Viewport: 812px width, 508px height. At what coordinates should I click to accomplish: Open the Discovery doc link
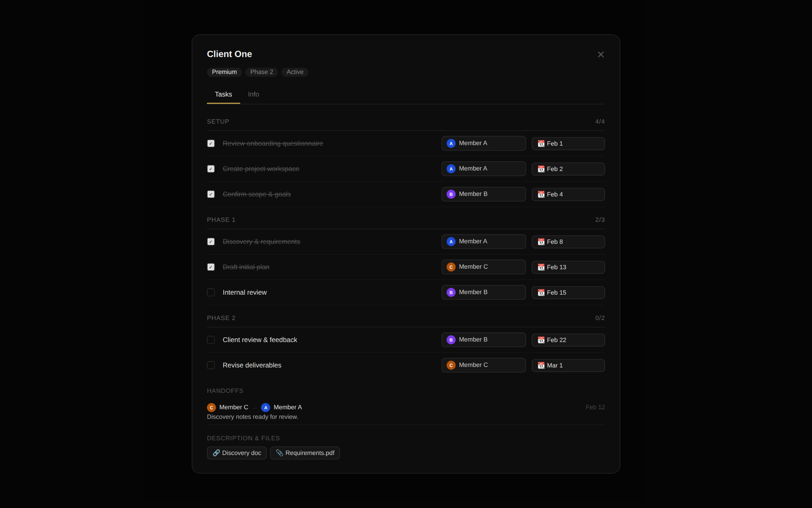237,453
